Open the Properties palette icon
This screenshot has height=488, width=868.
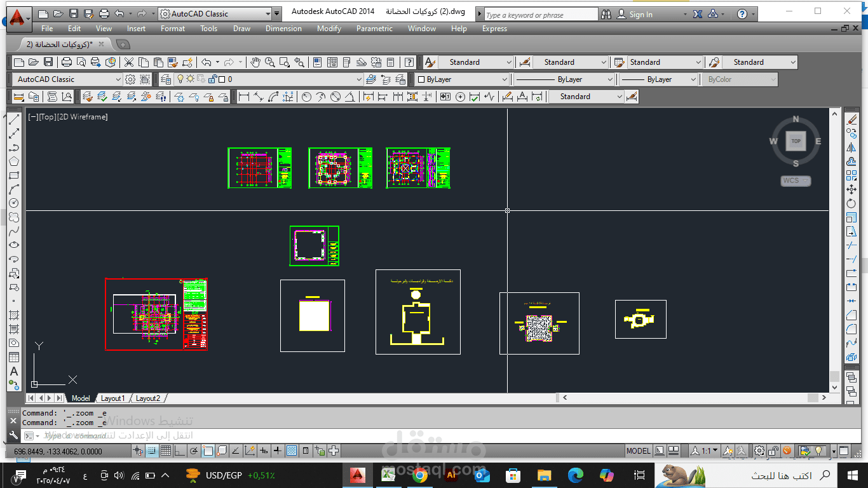tap(316, 62)
